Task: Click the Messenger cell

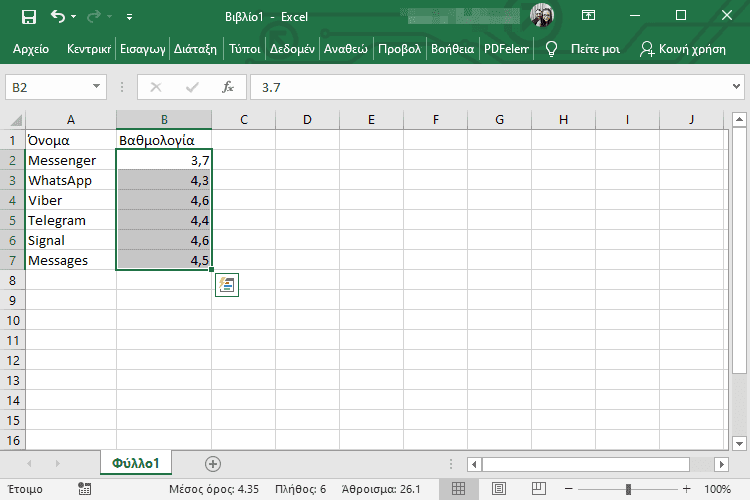Action: (71, 160)
